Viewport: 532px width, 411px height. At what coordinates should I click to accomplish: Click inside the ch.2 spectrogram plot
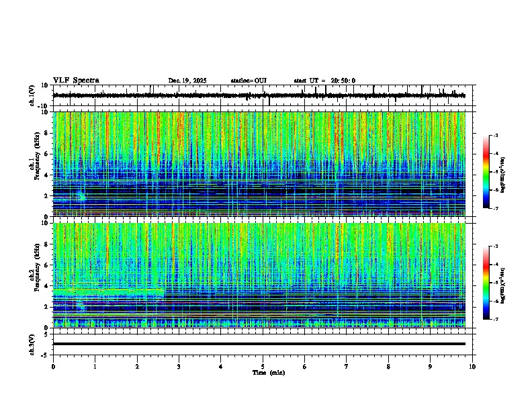point(259,275)
